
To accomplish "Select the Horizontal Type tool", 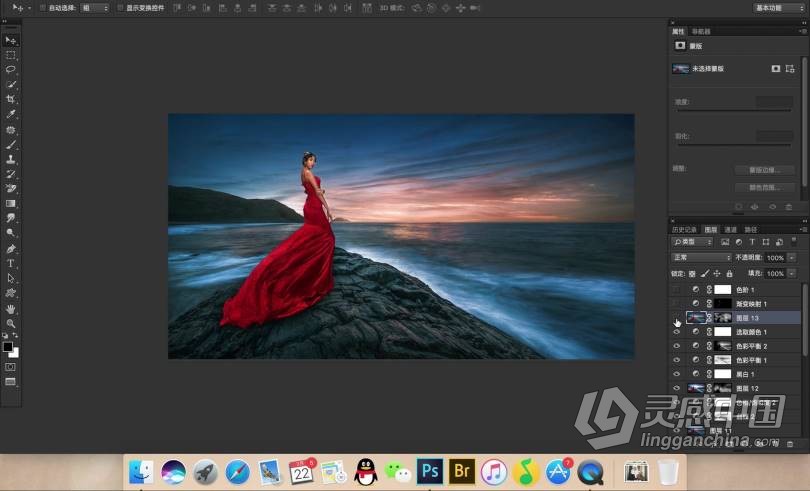I will point(10,263).
